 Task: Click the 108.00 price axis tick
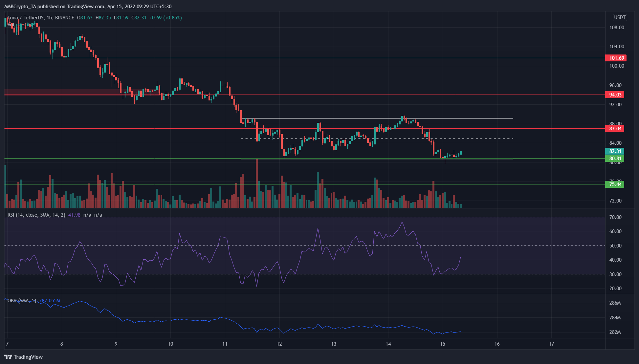pos(616,28)
